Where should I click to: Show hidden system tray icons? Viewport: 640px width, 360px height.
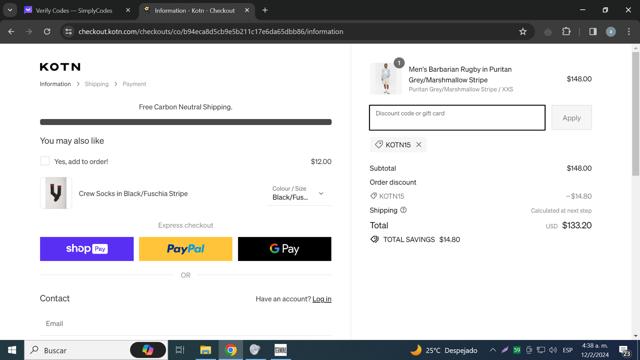(493, 350)
